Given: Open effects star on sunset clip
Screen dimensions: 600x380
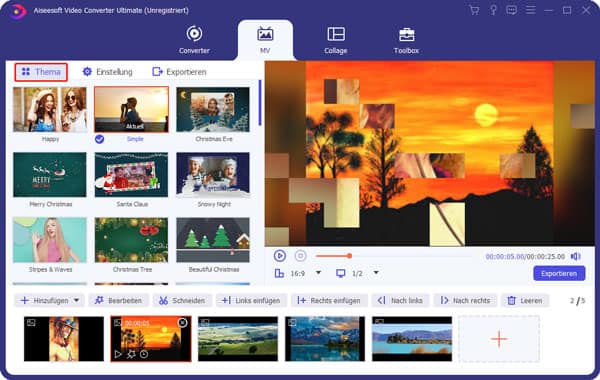Looking at the screenshot, I should [x=131, y=354].
